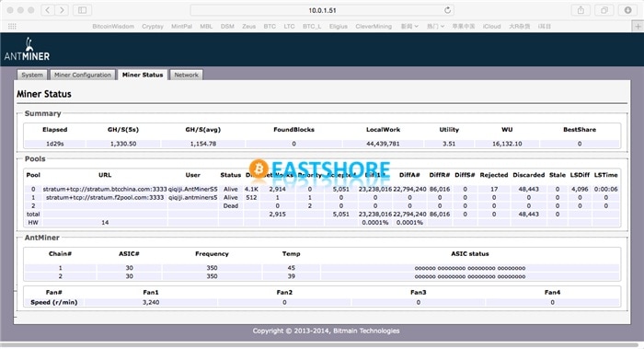This screenshot has width=644, height=349.
Task: Open the Downloads icon in toolbar
Action: click(x=627, y=10)
